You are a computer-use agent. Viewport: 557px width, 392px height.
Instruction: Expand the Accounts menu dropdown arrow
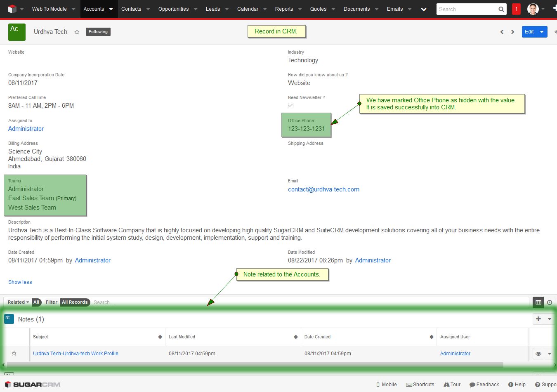111,9
